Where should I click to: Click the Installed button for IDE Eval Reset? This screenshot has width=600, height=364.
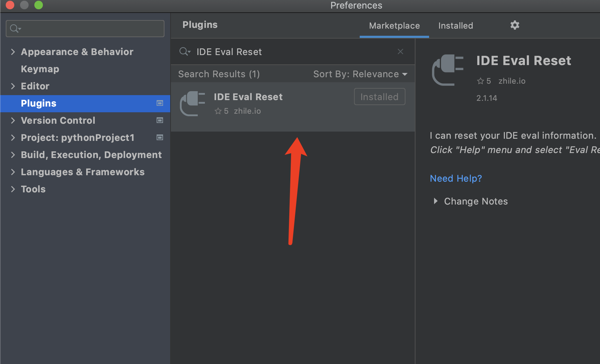[379, 97]
